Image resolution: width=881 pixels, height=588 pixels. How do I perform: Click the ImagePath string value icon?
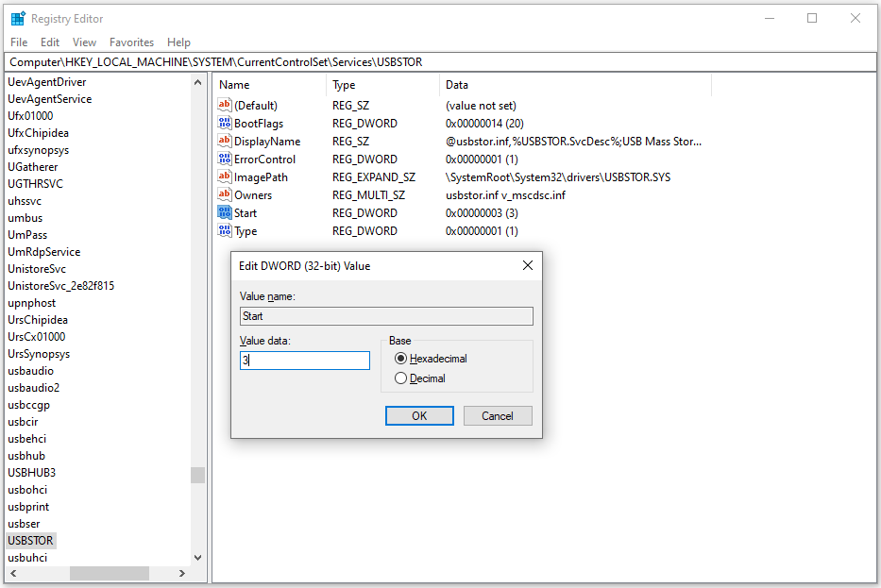(224, 176)
